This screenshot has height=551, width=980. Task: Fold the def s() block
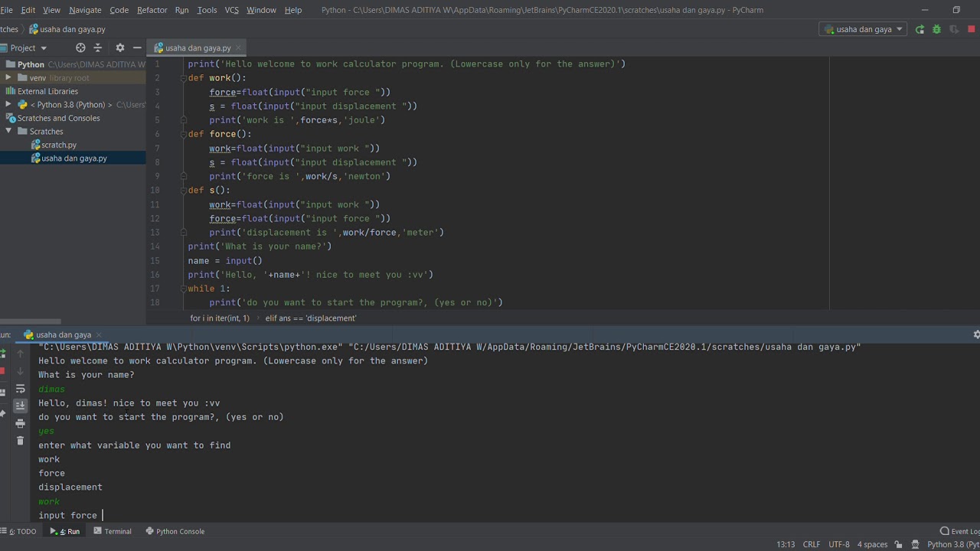tap(184, 190)
